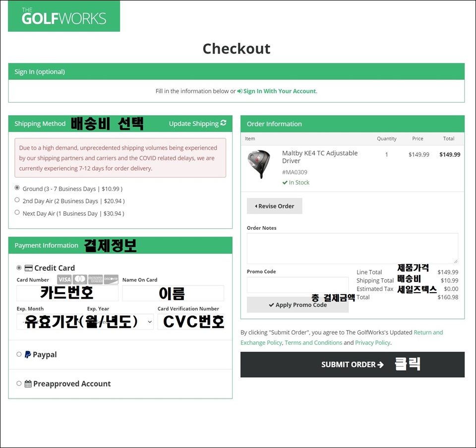This screenshot has height=448, width=476.
Task: Select Ground shipping for $10.99
Action: point(17,188)
